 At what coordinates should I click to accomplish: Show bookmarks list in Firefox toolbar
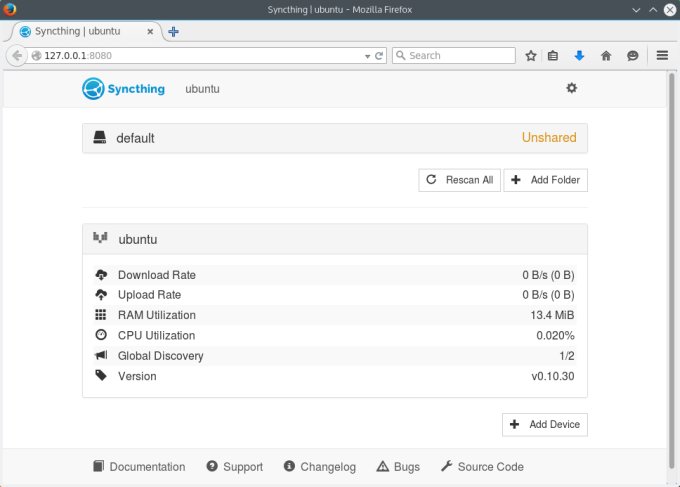click(553, 56)
